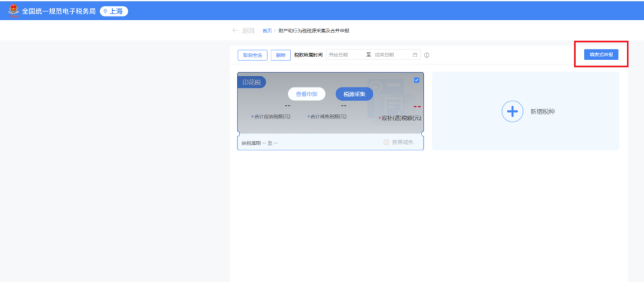Uncheck the 印花税 card checkbox
This screenshot has height=282, width=644.
(416, 80)
